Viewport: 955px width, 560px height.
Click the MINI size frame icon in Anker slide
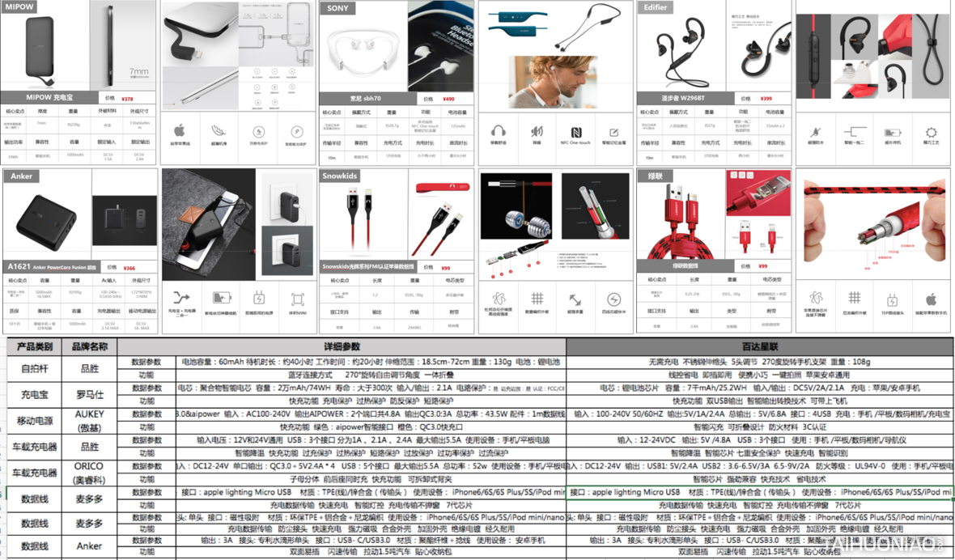pyautogui.click(x=297, y=299)
